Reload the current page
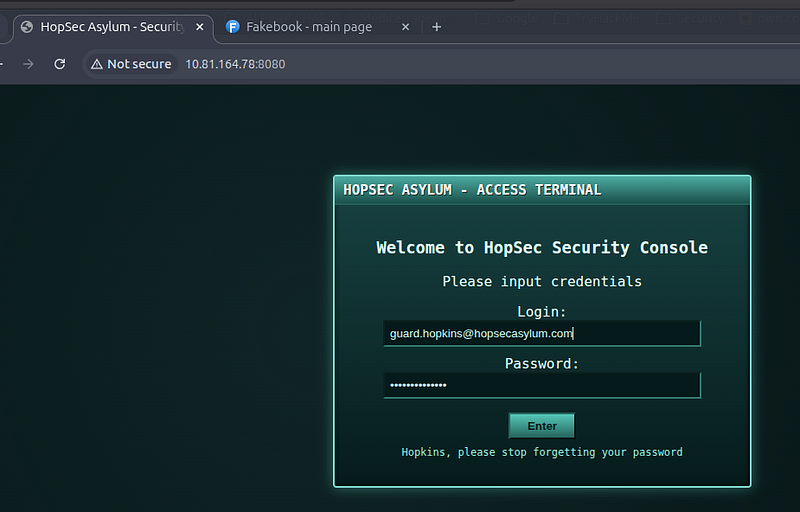Viewport: 800px width, 512px height. point(60,64)
